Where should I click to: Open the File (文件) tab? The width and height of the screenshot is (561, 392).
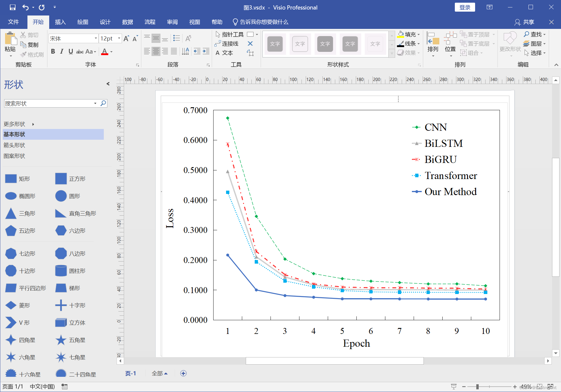pyautogui.click(x=13, y=22)
